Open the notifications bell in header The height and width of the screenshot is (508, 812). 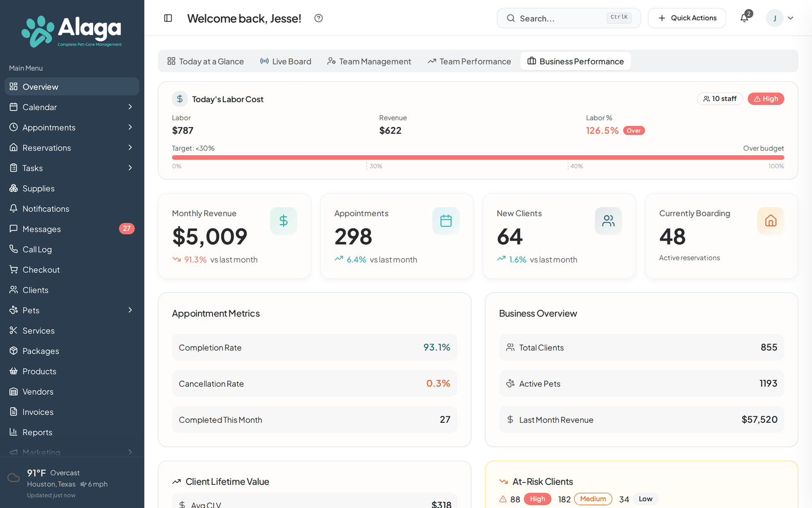click(744, 18)
